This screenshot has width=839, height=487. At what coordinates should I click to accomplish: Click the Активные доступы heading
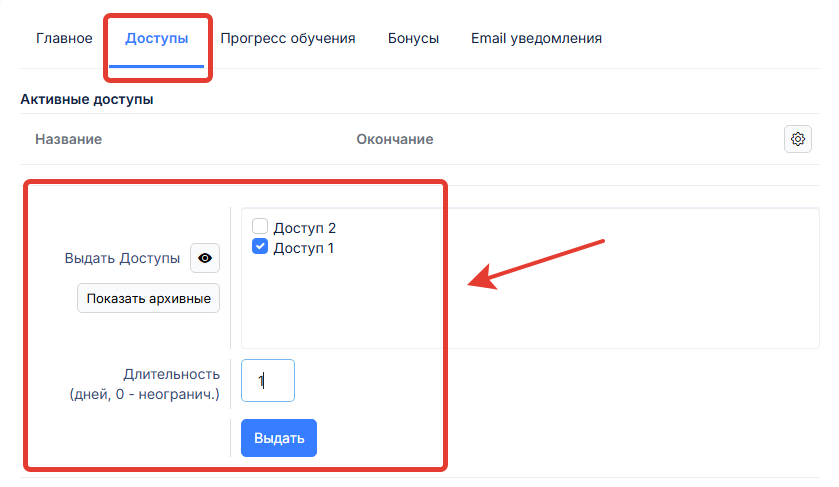click(86, 99)
